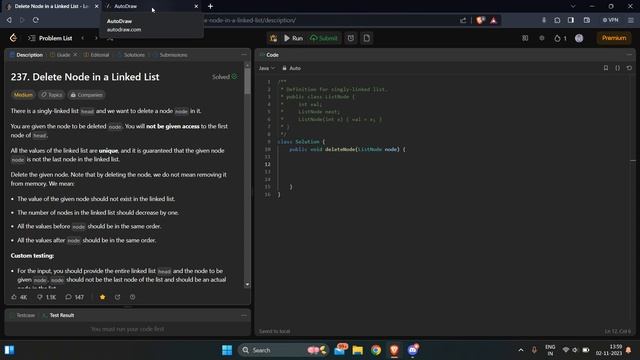640x360 pixels.
Task: Go back in browser history
Action: pyautogui.click(x=9, y=20)
